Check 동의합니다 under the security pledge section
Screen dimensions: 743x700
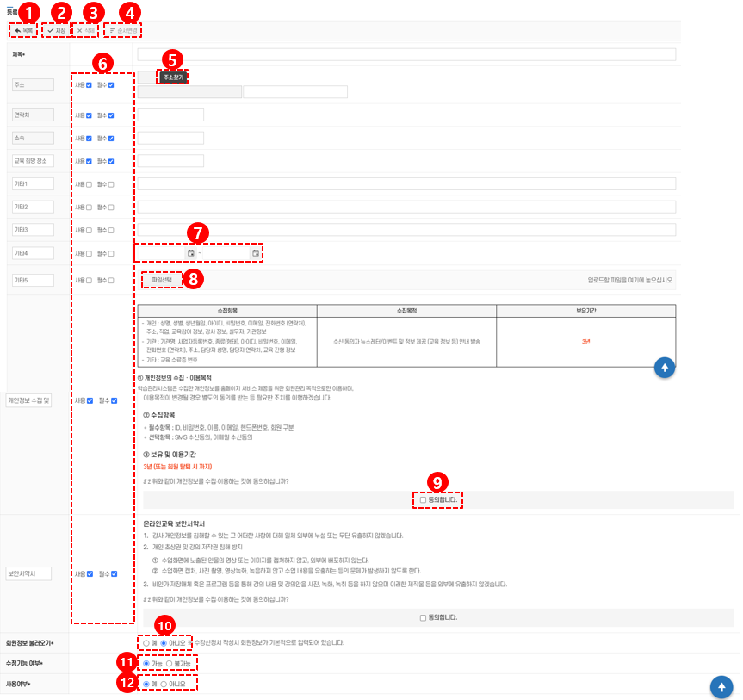pyautogui.click(x=424, y=617)
